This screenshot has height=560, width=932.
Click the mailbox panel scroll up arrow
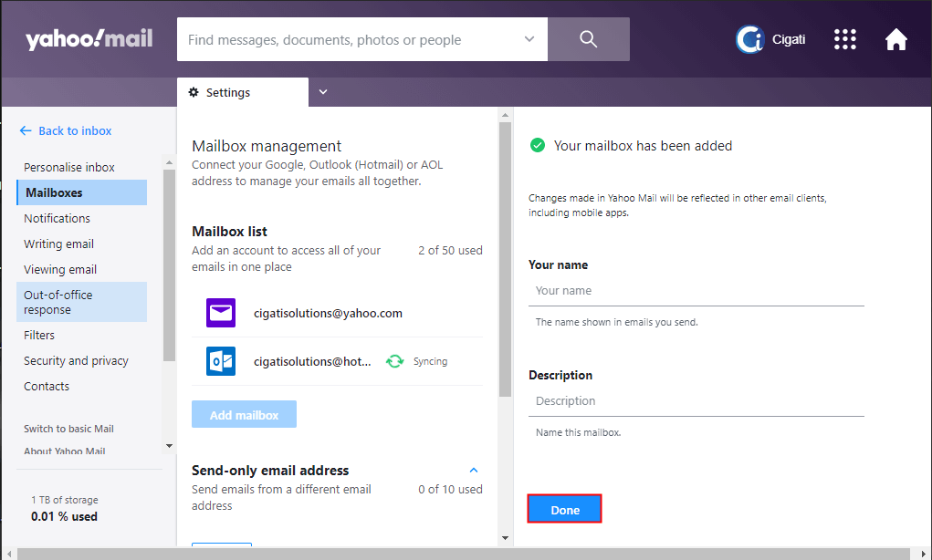coord(505,115)
